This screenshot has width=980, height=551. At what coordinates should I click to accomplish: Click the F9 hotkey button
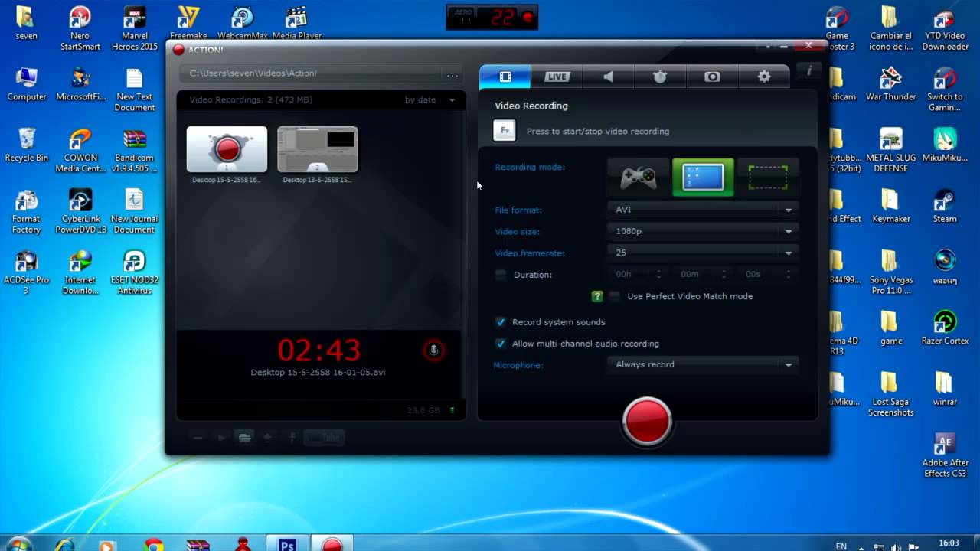[x=505, y=131]
